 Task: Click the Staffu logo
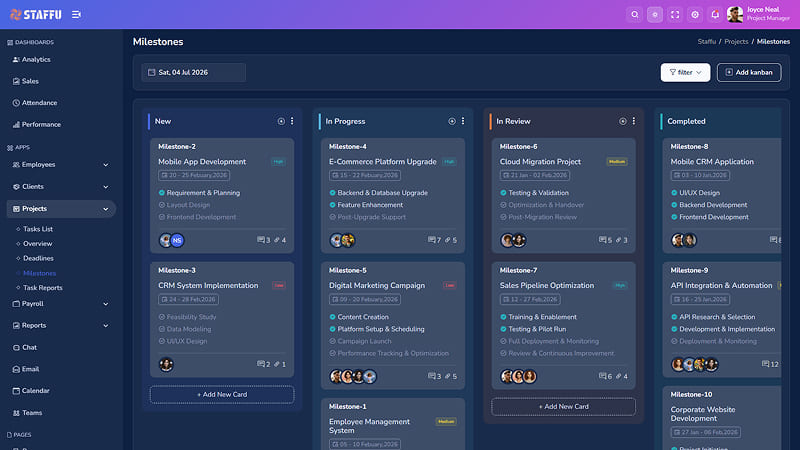[36, 15]
